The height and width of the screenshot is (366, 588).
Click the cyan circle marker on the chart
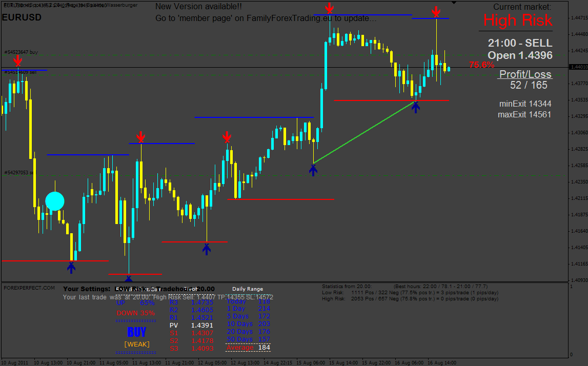(x=55, y=201)
